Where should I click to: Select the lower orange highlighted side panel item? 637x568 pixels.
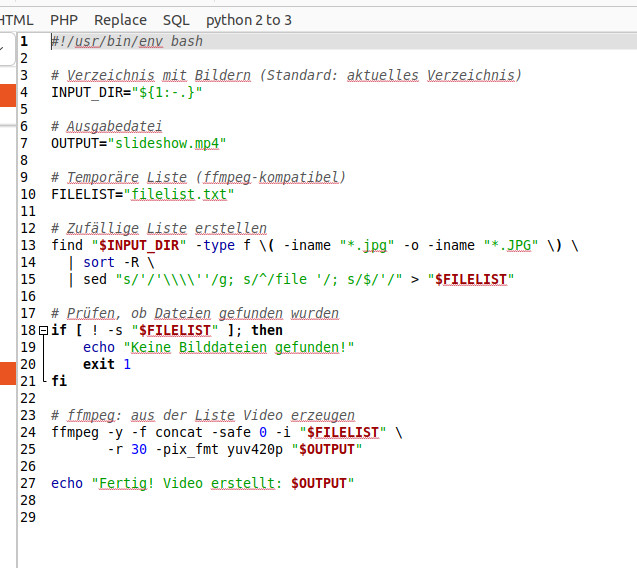pos(7,374)
